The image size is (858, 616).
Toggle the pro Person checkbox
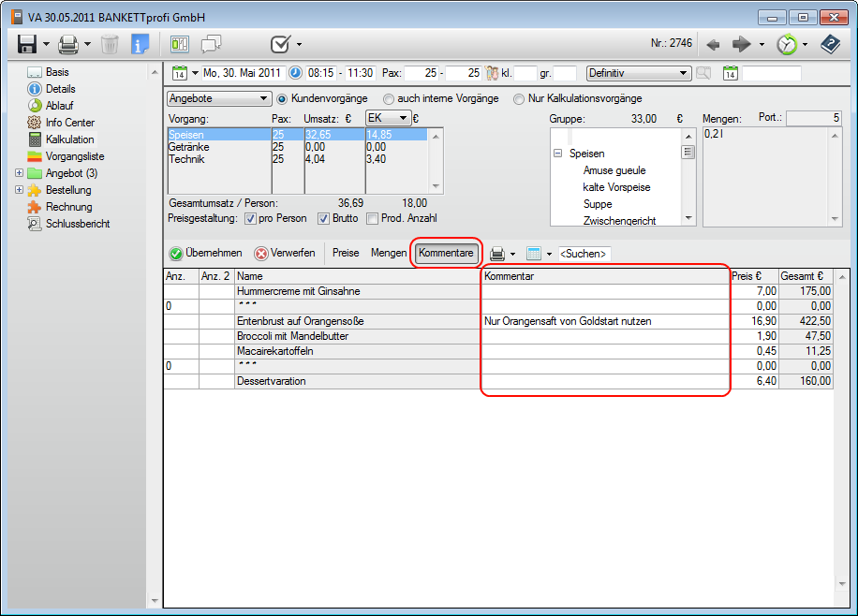(250, 219)
